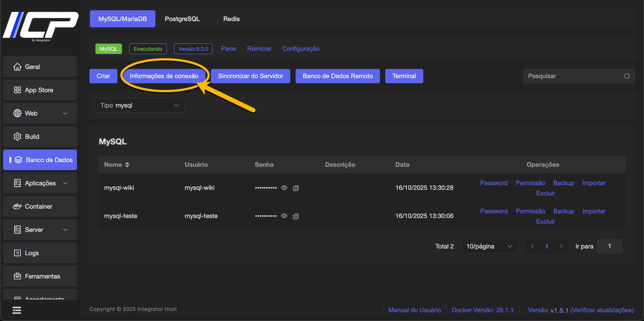The height and width of the screenshot is (321, 644).
Task: Toggle sorting on the Nome column
Action: 127,165
